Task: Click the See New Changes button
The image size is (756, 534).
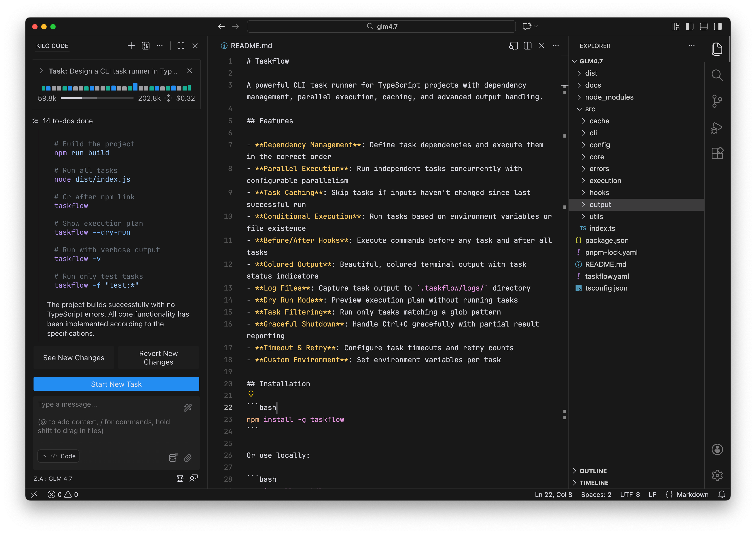Action: pos(74,358)
